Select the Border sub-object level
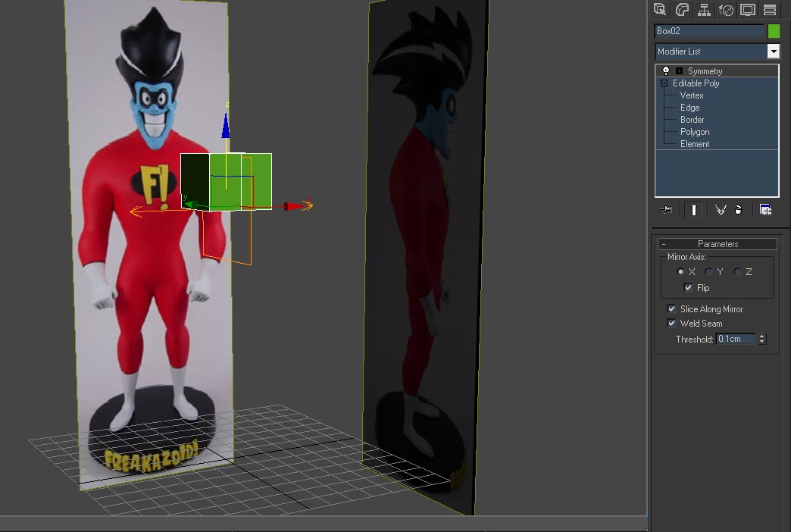Image resolution: width=791 pixels, height=532 pixels. (693, 120)
